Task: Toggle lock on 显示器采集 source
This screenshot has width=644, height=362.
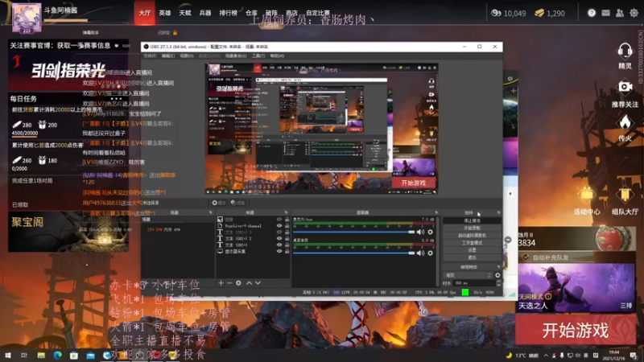Action: pyautogui.click(x=287, y=251)
